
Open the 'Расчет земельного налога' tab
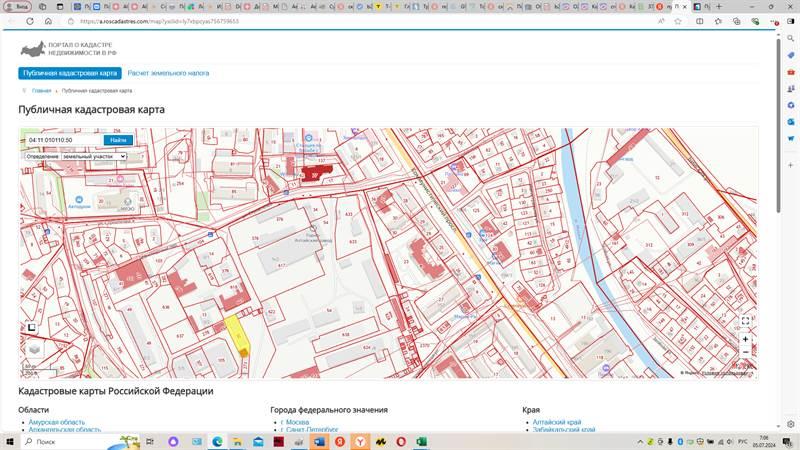point(168,73)
